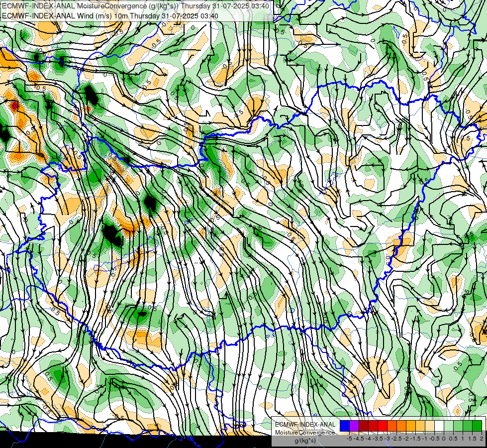The width and height of the screenshot is (487, 448).
Task: Click the '-4.5' value on the legend scale
Action: click(x=359, y=439)
